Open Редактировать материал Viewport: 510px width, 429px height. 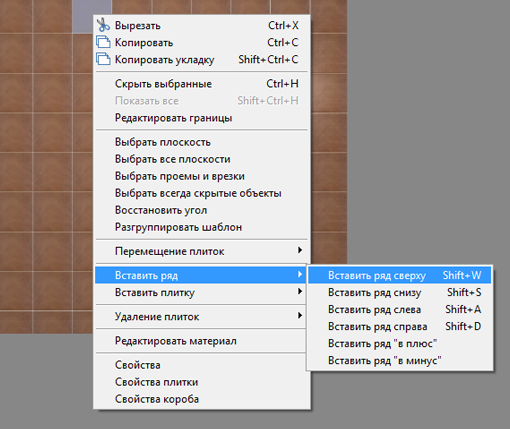201,341
